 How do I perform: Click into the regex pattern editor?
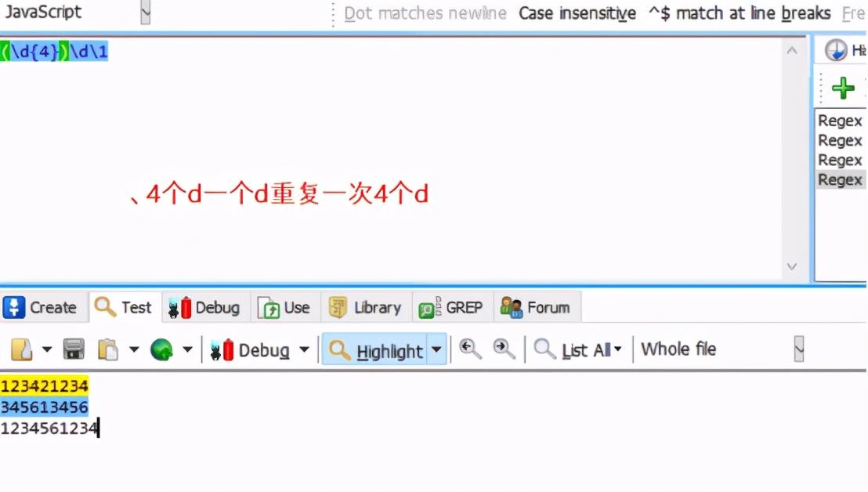point(390,159)
